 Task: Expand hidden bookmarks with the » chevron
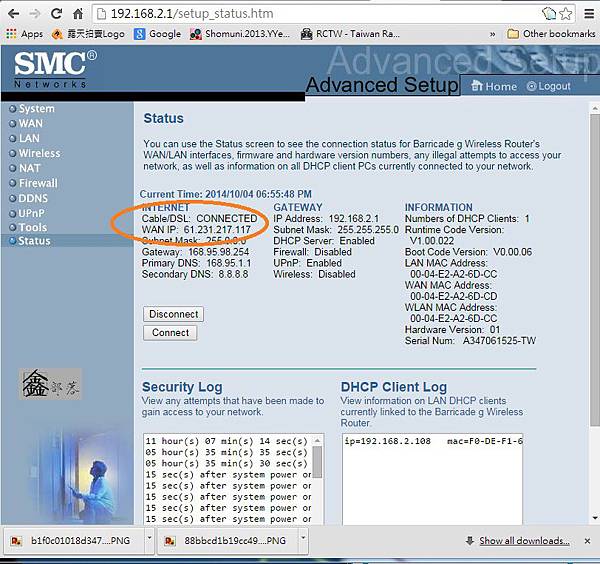492,34
